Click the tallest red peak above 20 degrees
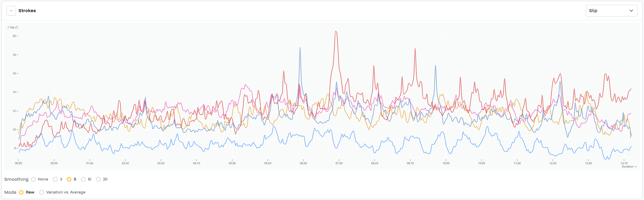Viewport: 644px width, 200px height. 336,32
